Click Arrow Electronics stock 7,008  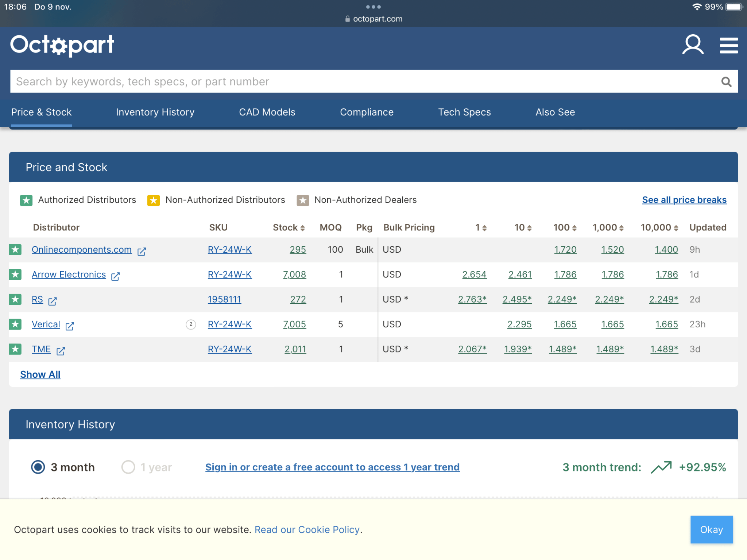tap(294, 275)
